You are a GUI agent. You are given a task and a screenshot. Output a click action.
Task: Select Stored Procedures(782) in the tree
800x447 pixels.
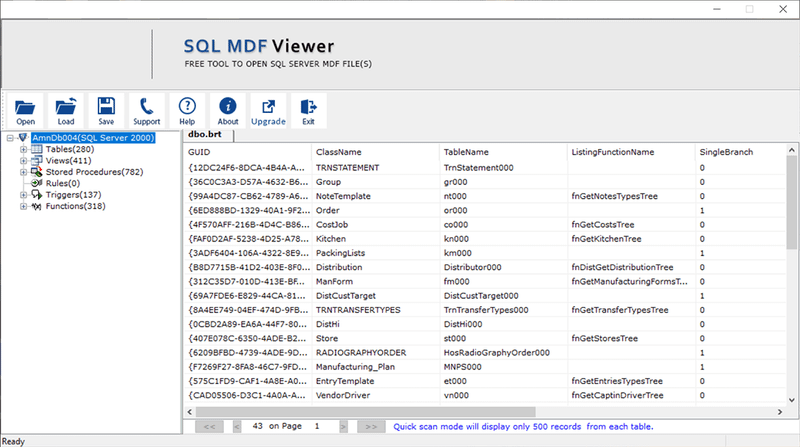[x=94, y=172]
